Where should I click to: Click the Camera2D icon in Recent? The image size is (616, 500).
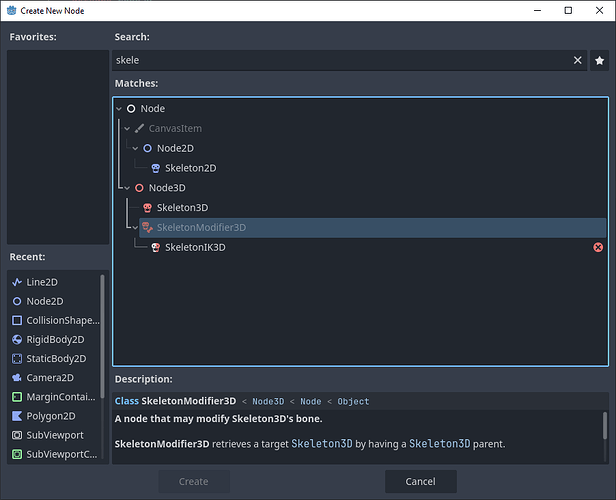pyautogui.click(x=17, y=378)
